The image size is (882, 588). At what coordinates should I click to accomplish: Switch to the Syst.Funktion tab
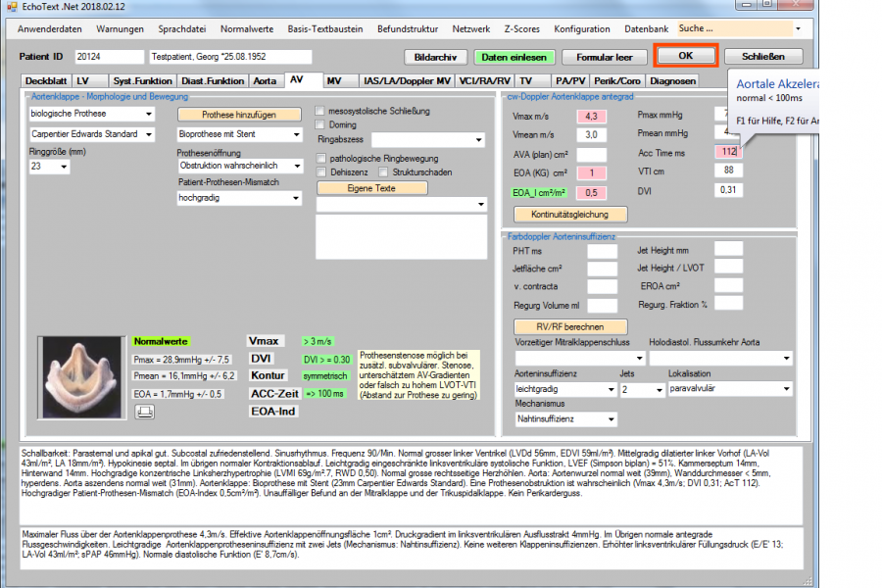pos(143,81)
